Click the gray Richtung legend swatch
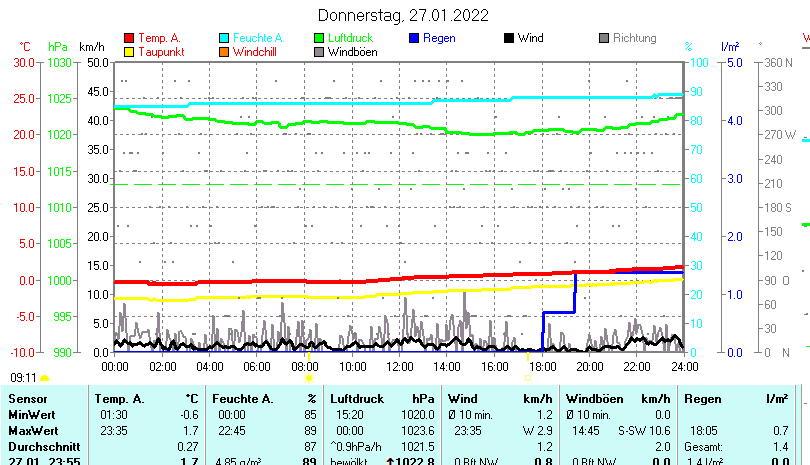The image size is (810, 465). point(604,38)
